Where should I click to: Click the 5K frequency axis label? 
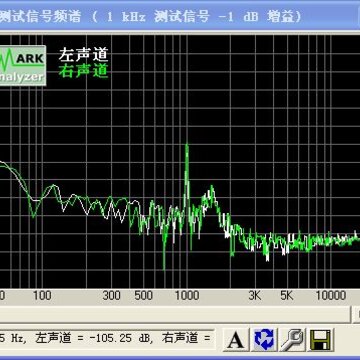(x=286, y=295)
